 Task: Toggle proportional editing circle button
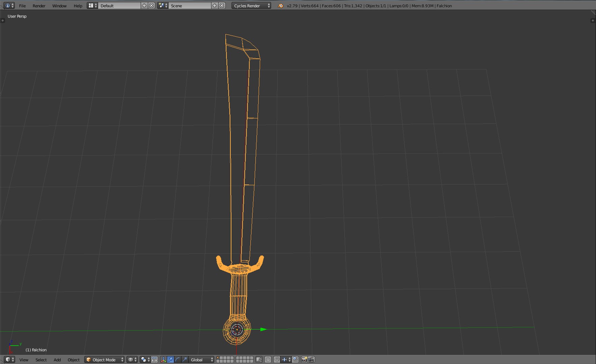(268, 360)
